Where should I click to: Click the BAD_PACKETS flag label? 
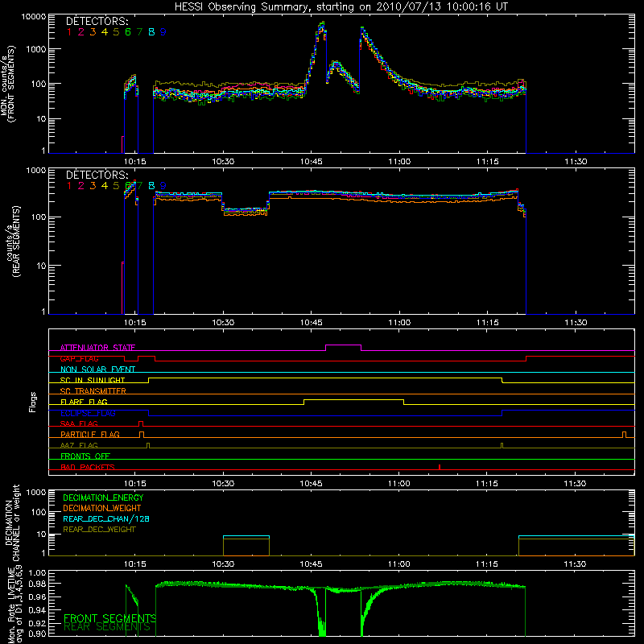[88, 467]
